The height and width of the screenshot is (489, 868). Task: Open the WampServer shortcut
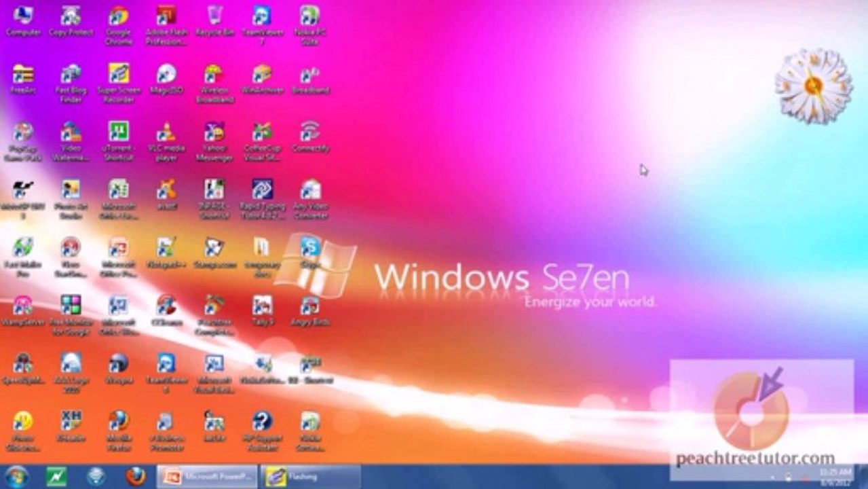[x=23, y=311]
